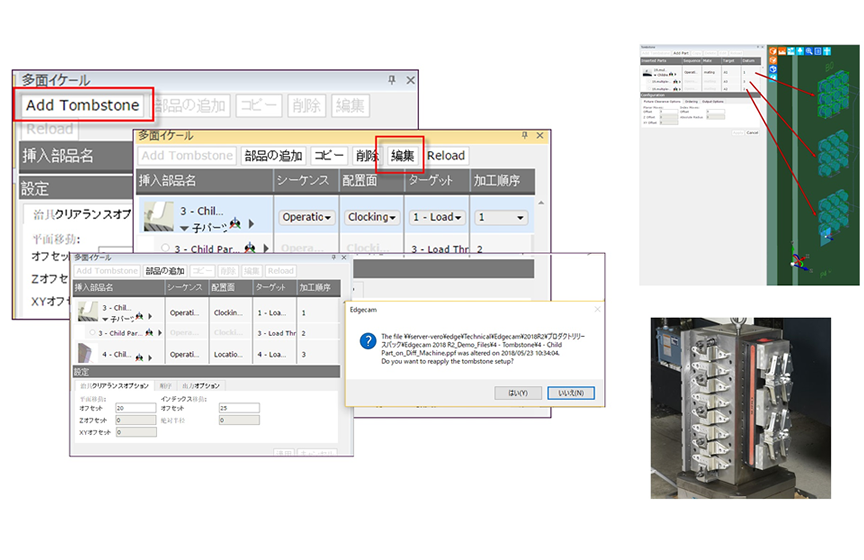
Task: Choose はい(Y) in the Edgecam dialog
Action: tap(518, 393)
